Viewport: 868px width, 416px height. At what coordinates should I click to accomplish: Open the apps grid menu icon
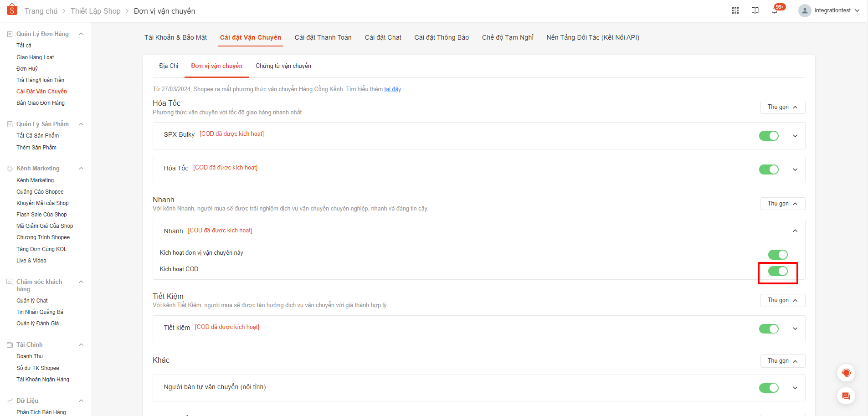[735, 10]
